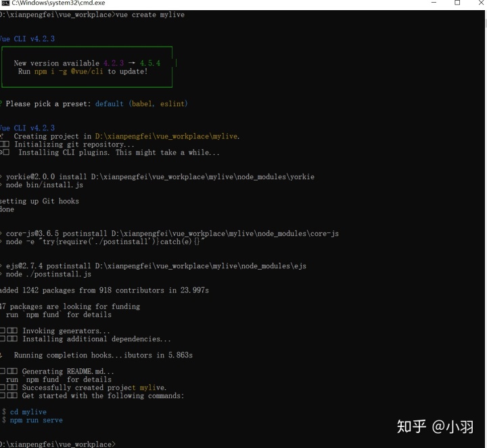Click the 'npm run serve' command
Image resolution: width=487 pixels, height=448 pixels.
pos(37,420)
